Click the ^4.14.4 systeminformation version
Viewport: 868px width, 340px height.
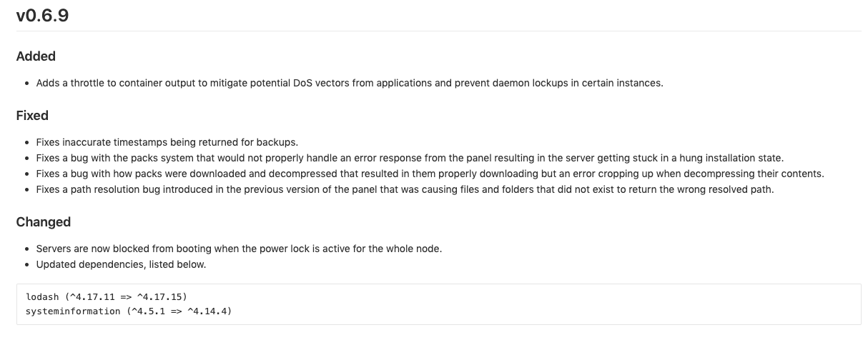[x=207, y=311]
